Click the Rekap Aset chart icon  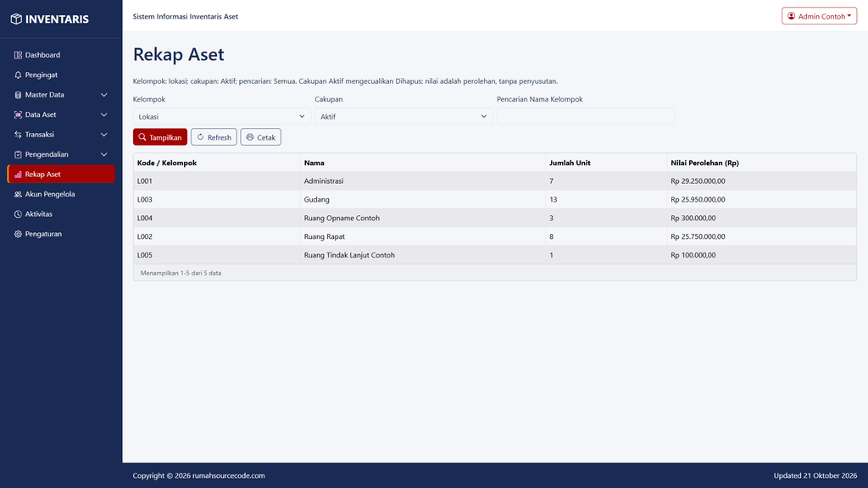point(18,175)
